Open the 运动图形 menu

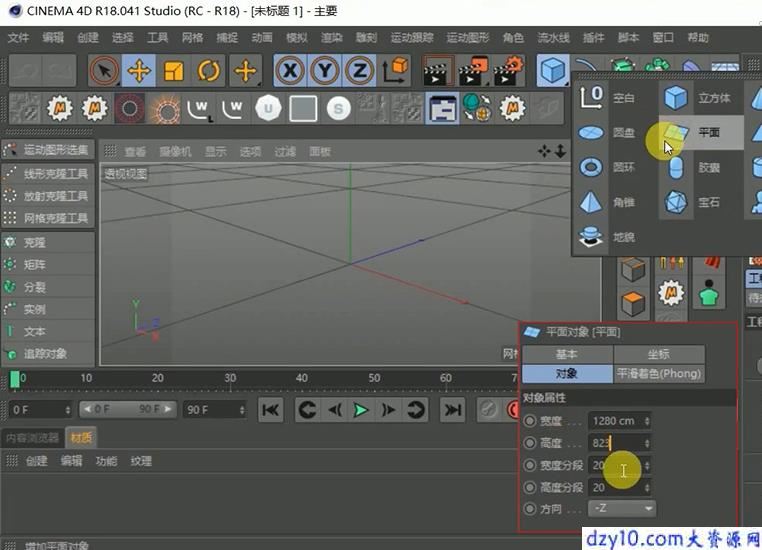[x=468, y=38]
